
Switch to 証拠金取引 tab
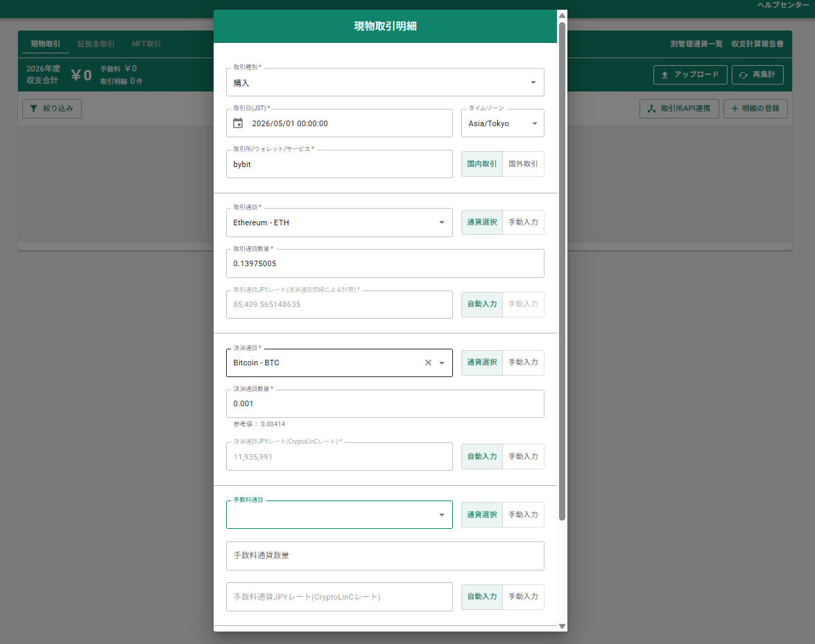click(96, 44)
